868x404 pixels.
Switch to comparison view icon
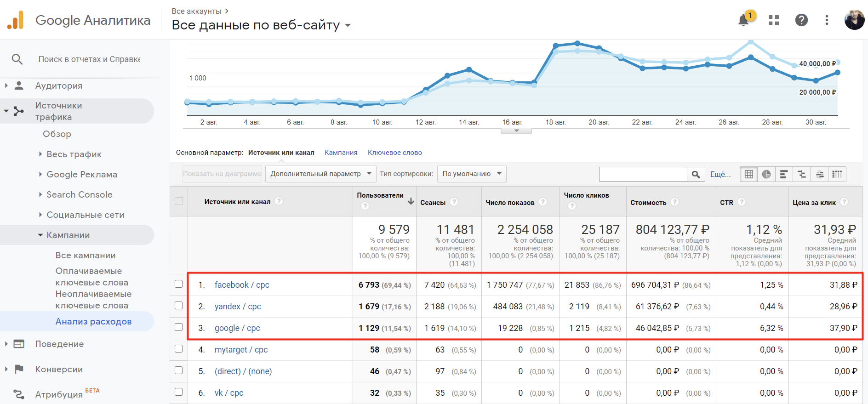point(802,174)
